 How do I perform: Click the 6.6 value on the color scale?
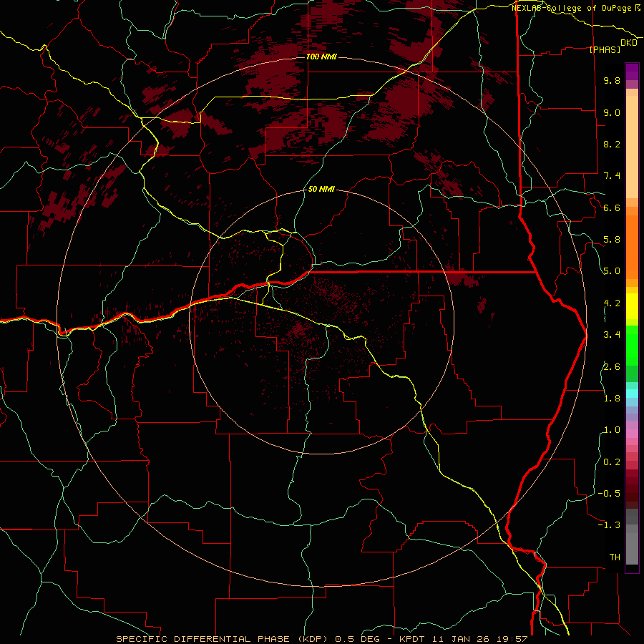click(x=612, y=208)
